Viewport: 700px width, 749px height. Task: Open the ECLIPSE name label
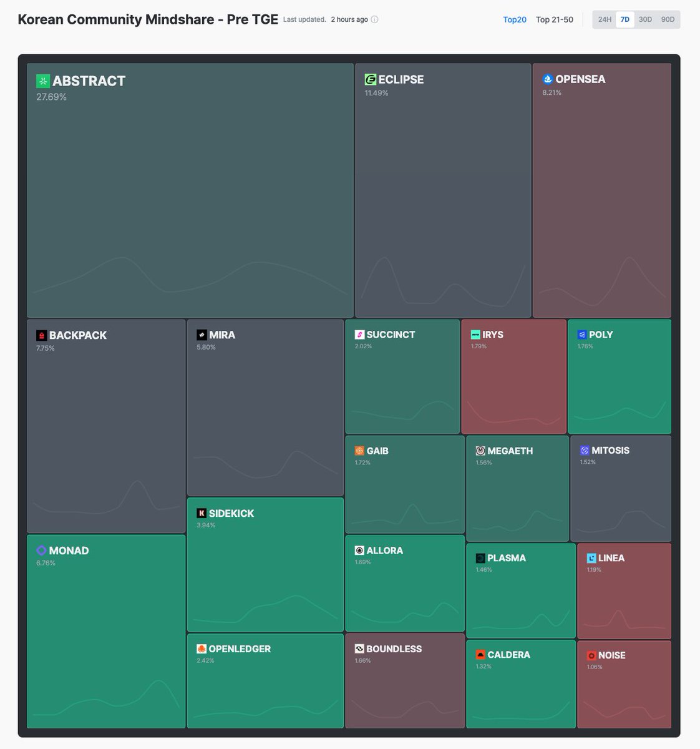[401, 79]
